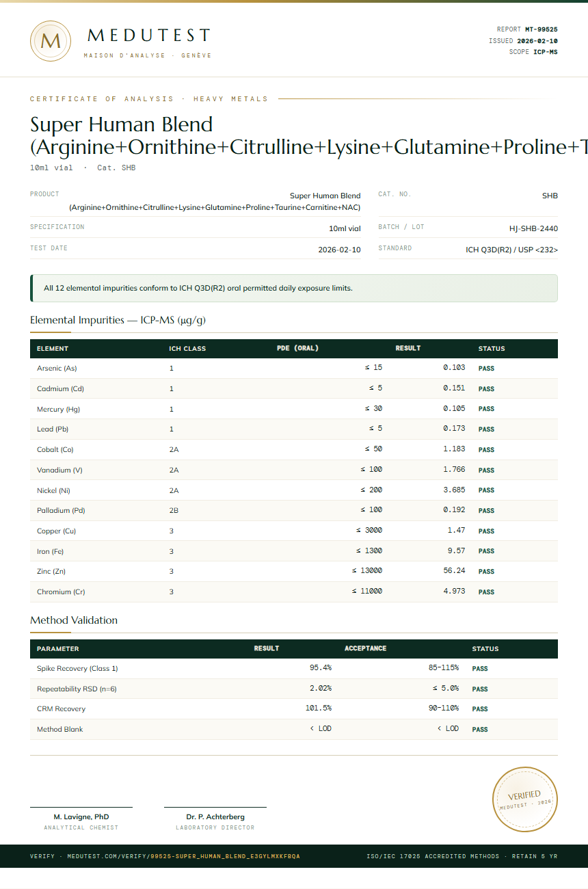Click the Verified Medutest 2026 seal
The height and width of the screenshot is (889, 588).
pyautogui.click(x=525, y=799)
